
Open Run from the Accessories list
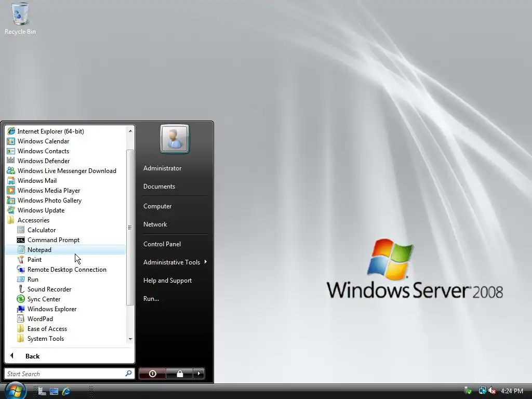point(65,279)
